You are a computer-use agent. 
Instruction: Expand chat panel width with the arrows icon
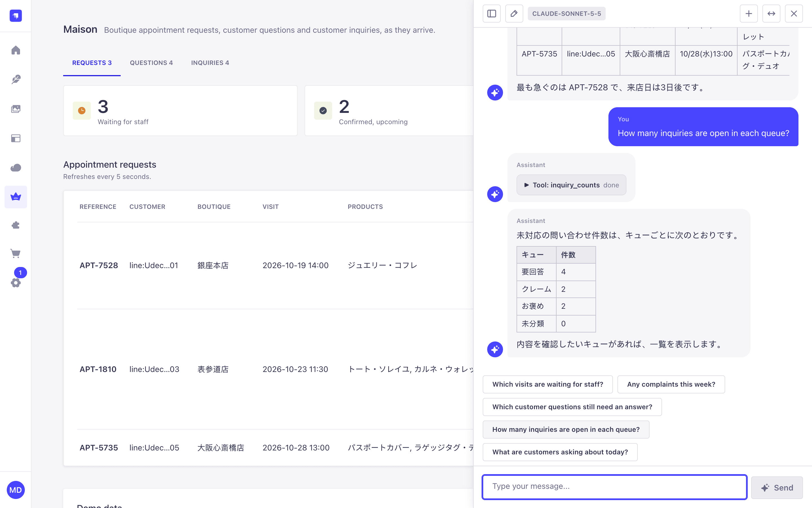tap(771, 14)
